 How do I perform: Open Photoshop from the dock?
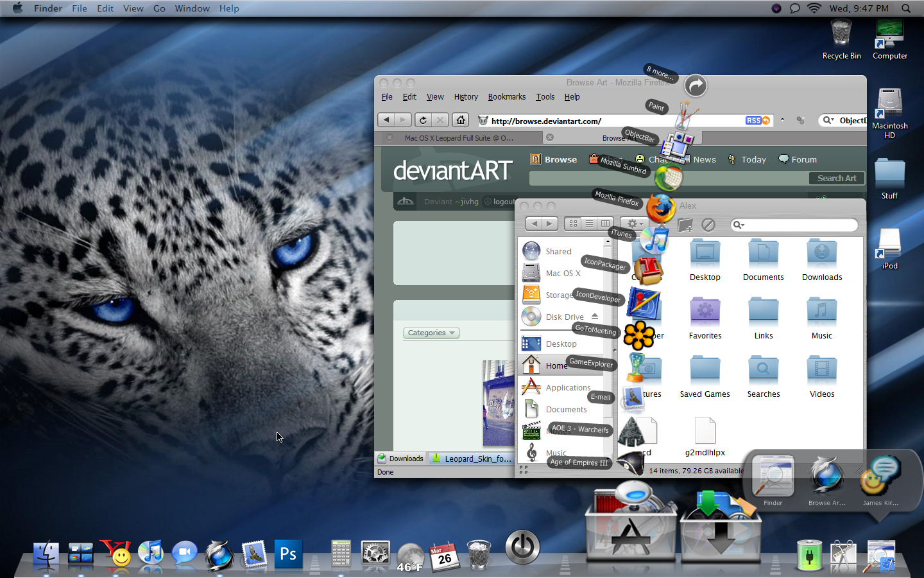(288, 554)
